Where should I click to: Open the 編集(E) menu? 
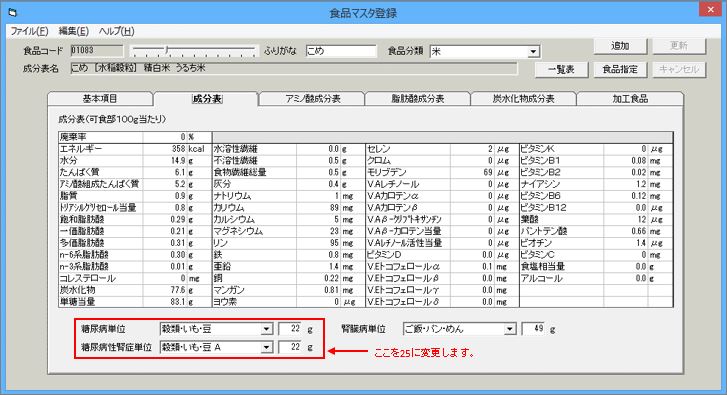tap(73, 31)
